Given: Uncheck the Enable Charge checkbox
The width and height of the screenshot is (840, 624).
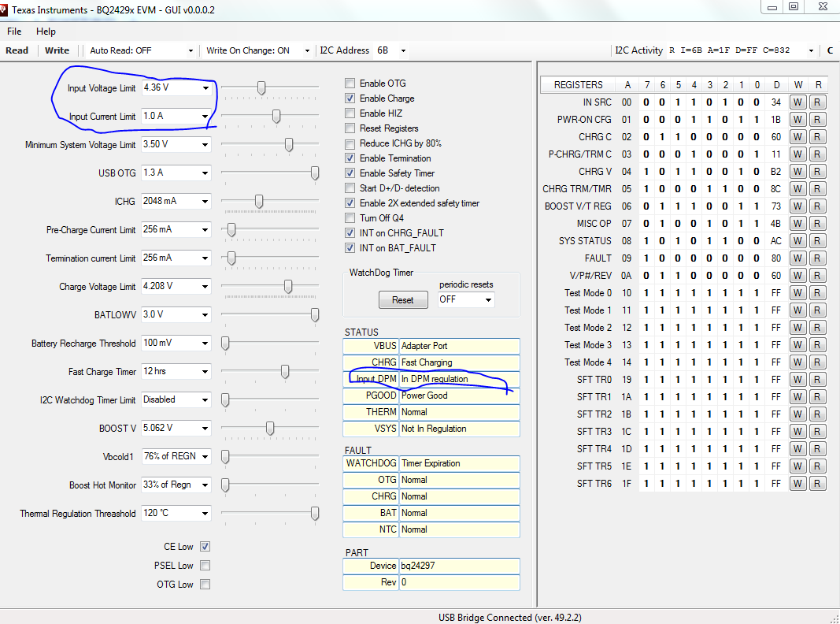Looking at the screenshot, I should [x=350, y=98].
